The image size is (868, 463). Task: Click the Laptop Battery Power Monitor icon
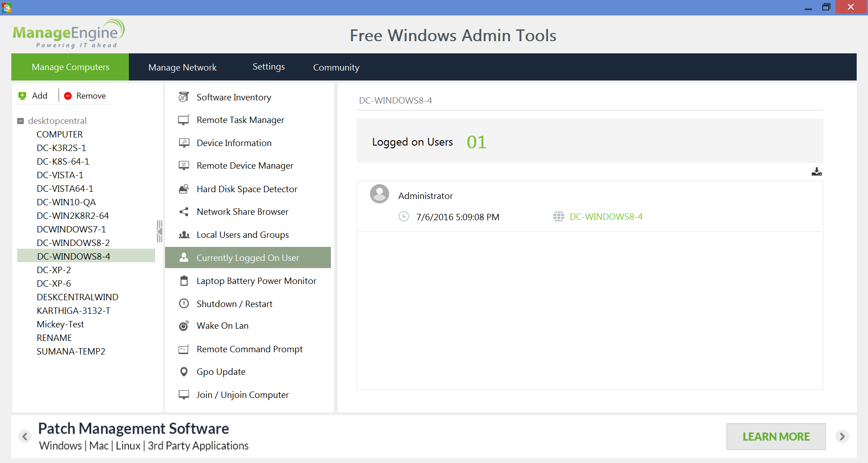[x=184, y=281]
